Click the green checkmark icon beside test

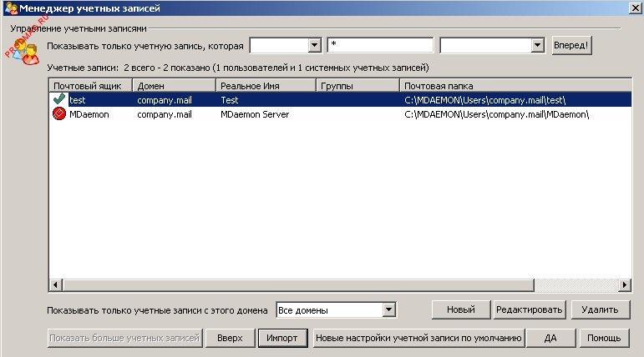(x=58, y=99)
